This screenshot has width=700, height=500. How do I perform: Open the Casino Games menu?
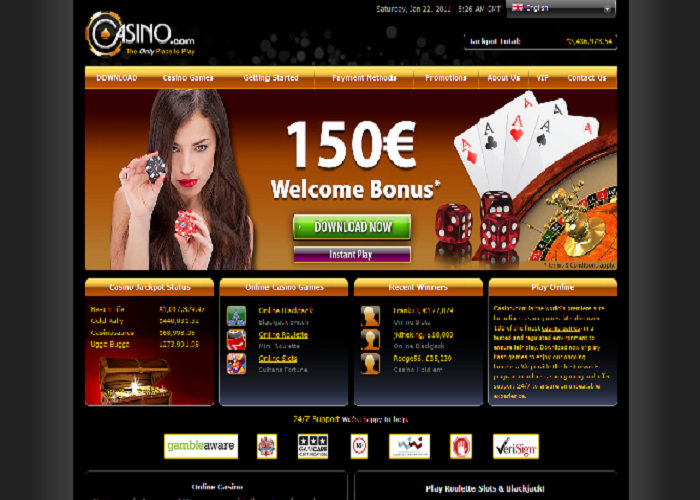coord(188,78)
